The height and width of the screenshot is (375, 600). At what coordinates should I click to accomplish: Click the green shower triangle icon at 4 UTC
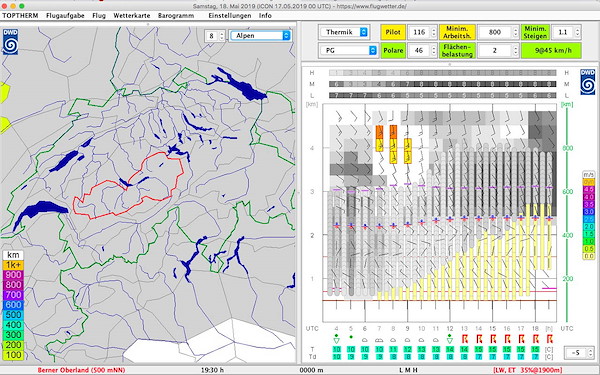336,339
